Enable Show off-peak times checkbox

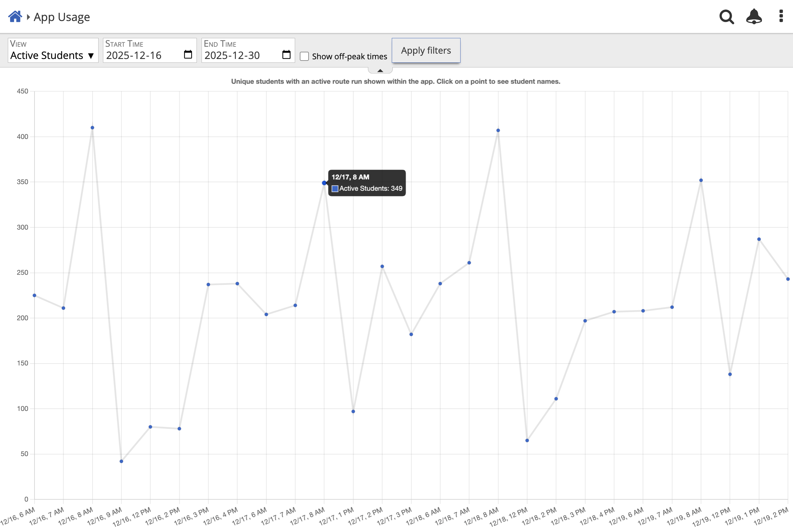tap(305, 56)
